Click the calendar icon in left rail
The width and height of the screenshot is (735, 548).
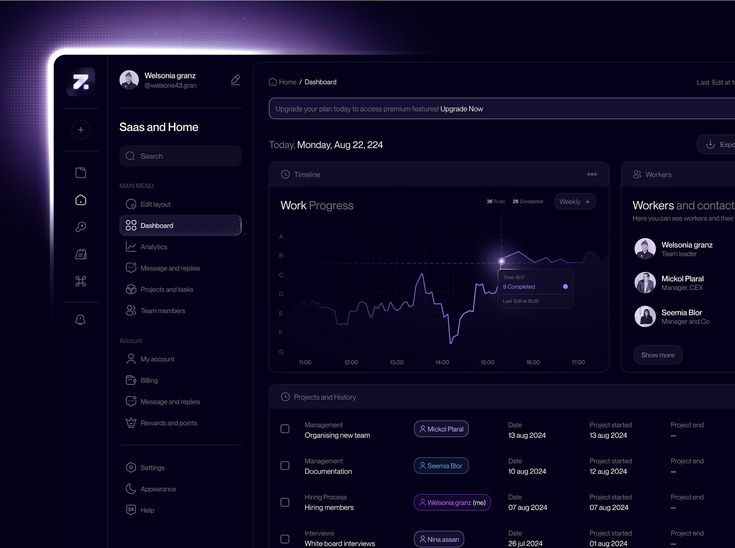(x=81, y=254)
